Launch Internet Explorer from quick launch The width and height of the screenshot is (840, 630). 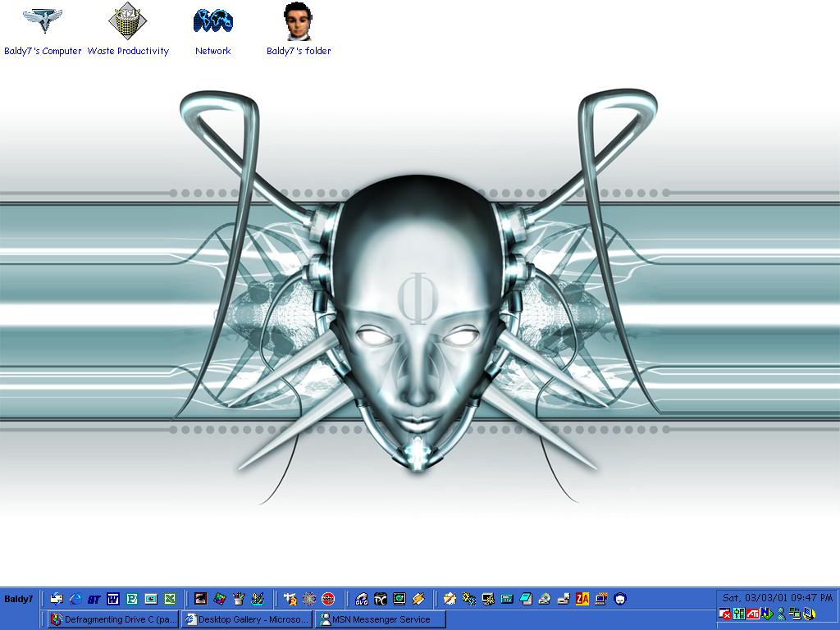click(x=75, y=599)
